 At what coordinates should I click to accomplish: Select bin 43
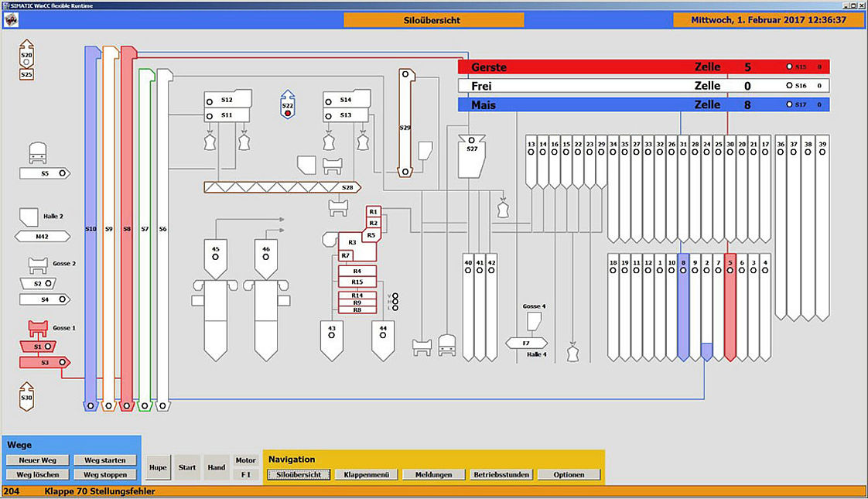pos(332,340)
